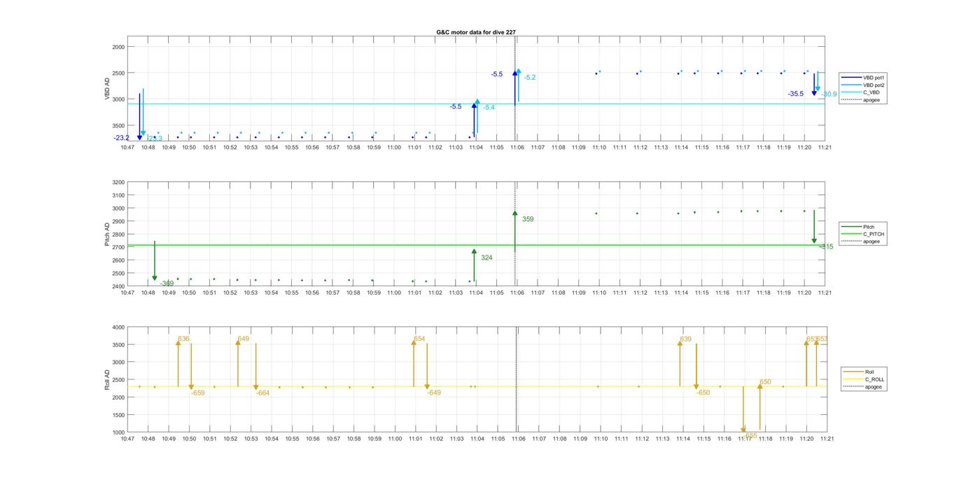Click the '4000' tick on Roll axis
Image resolution: width=980 pixels, height=485 pixels.
click(118, 328)
